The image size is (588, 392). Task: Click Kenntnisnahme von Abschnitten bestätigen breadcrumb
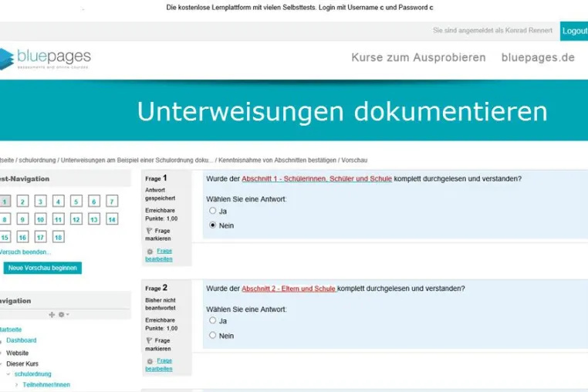(x=277, y=161)
